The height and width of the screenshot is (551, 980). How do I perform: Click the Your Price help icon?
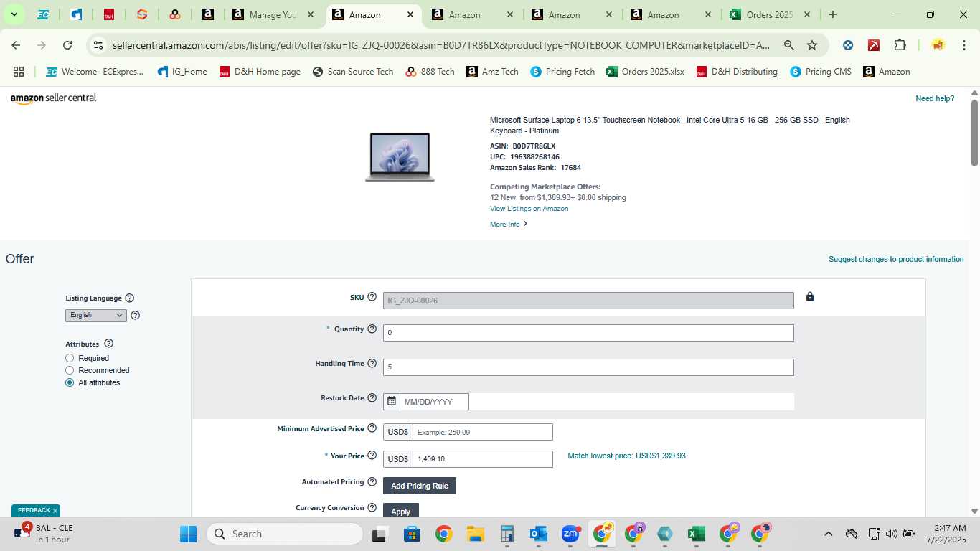tap(372, 456)
